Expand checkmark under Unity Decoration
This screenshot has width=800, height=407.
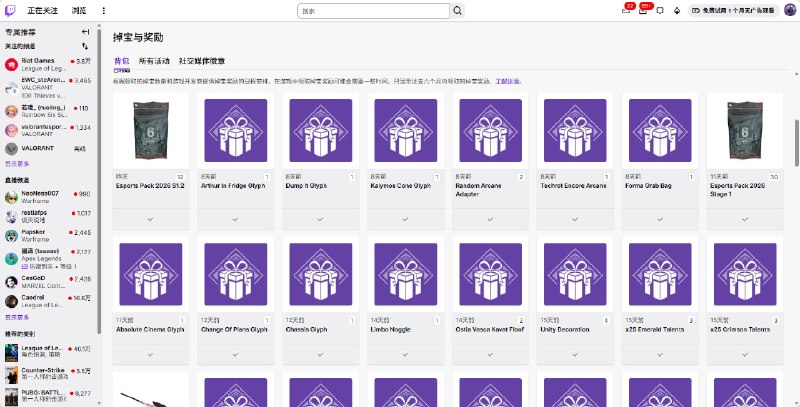(x=575, y=354)
